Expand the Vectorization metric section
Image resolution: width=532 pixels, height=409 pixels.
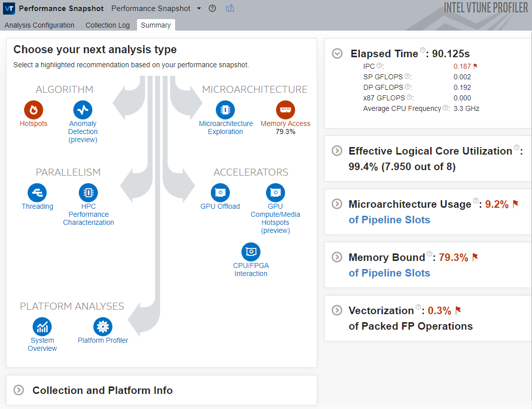tap(338, 311)
